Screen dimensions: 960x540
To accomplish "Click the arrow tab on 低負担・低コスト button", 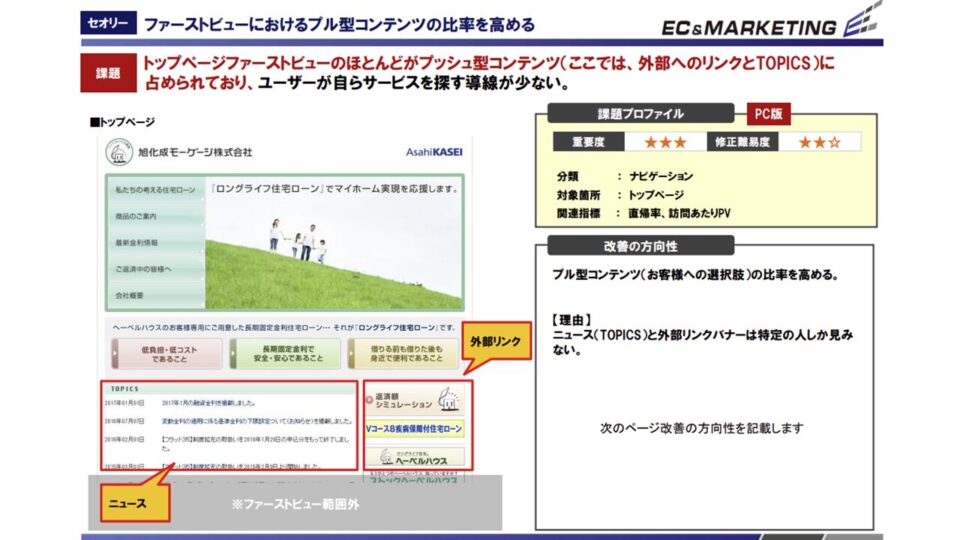I will click(114, 354).
